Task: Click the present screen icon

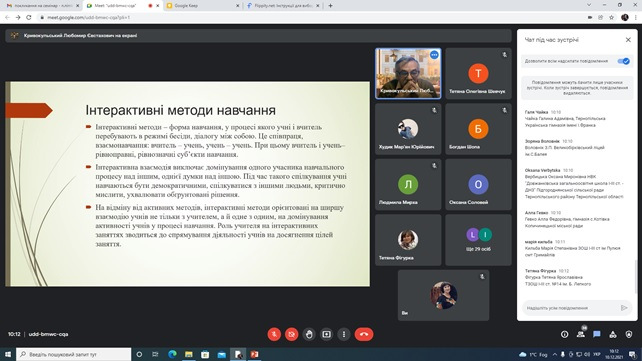Action: pos(326,334)
